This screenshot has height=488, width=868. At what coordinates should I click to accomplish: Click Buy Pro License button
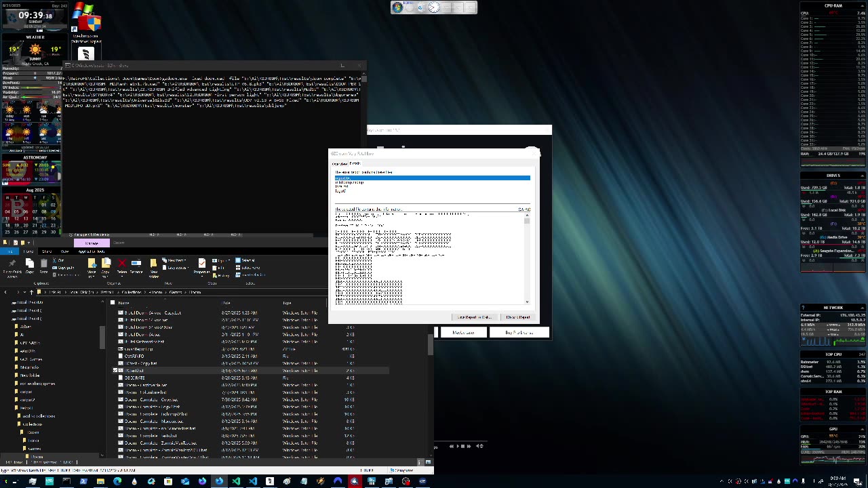[519, 332]
